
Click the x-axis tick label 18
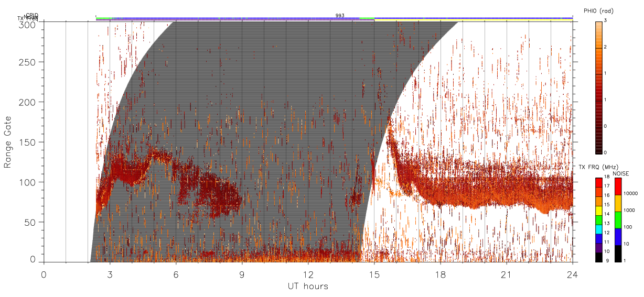441,274
